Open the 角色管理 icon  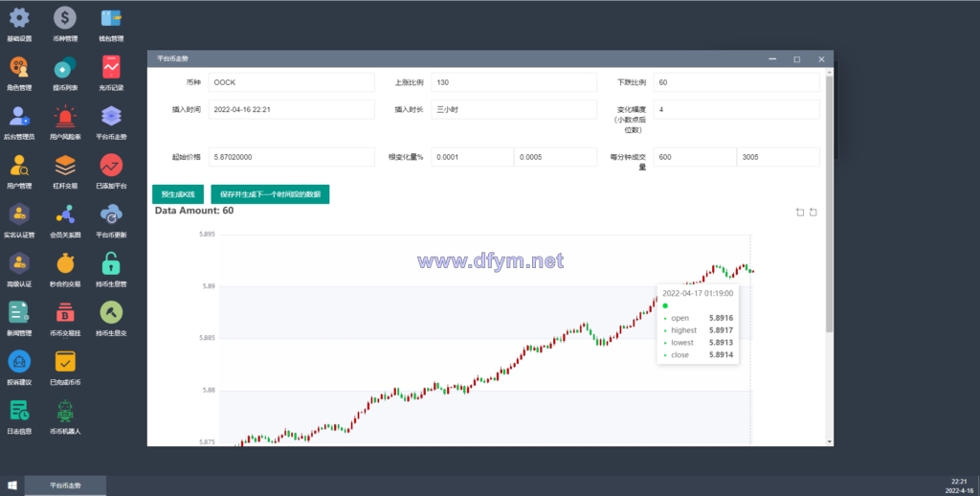point(19,67)
